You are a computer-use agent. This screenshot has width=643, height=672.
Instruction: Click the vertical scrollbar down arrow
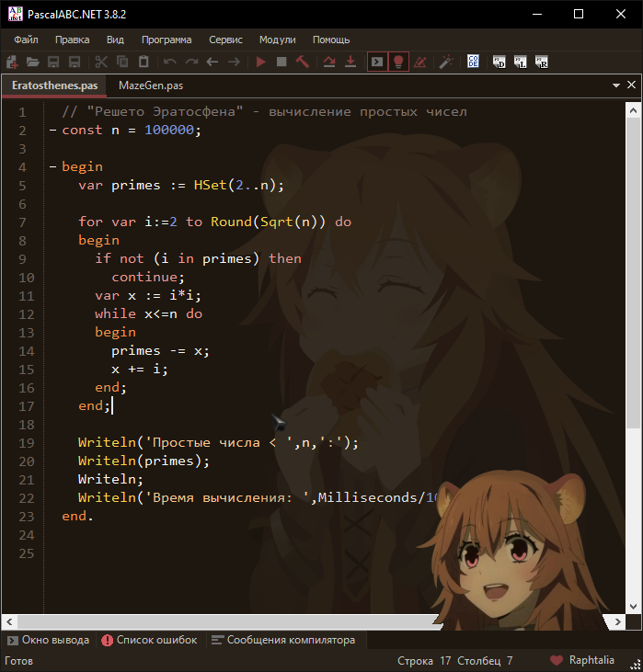[633, 607]
